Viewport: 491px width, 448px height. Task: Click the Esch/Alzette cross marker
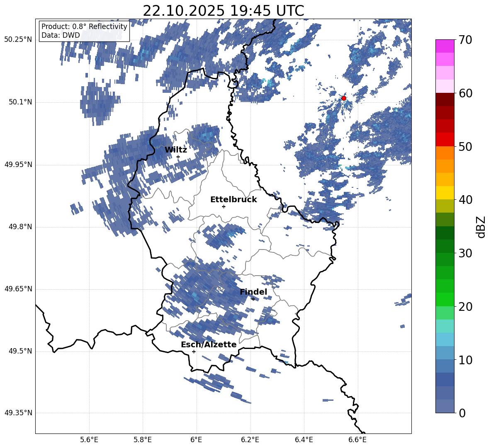coord(194,351)
